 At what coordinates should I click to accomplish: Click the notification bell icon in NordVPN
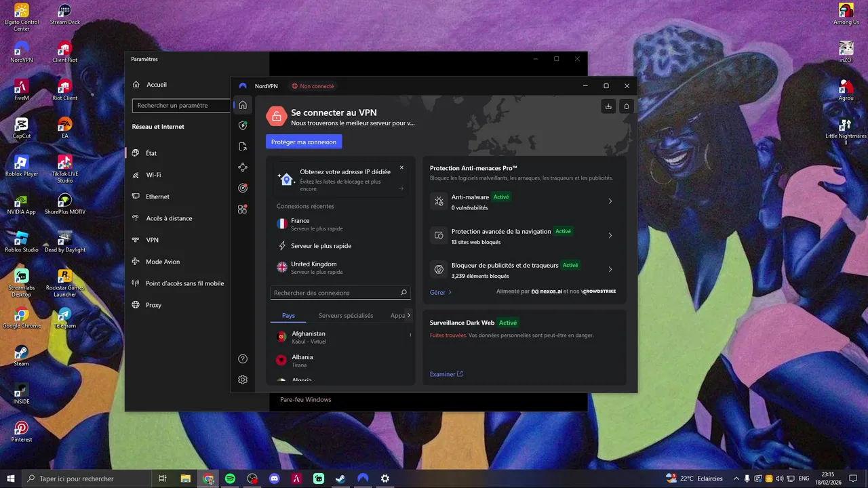point(627,106)
